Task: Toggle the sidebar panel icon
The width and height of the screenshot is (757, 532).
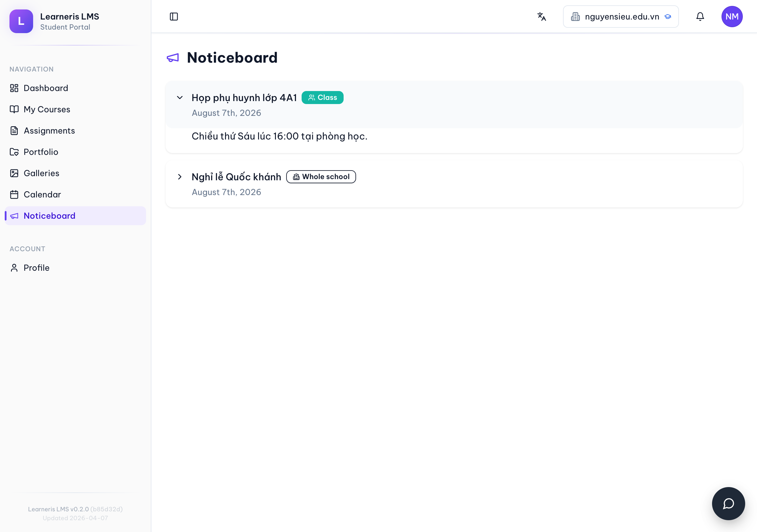Action: click(174, 17)
